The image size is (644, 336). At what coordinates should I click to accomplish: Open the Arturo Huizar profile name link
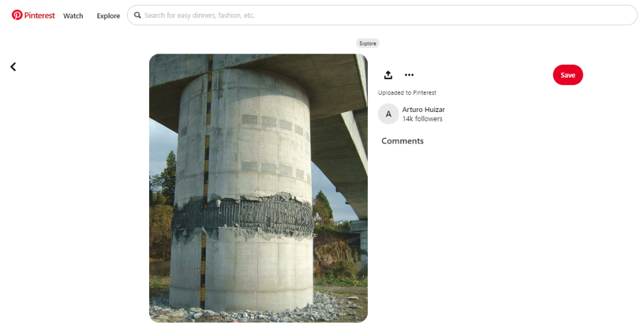click(423, 109)
